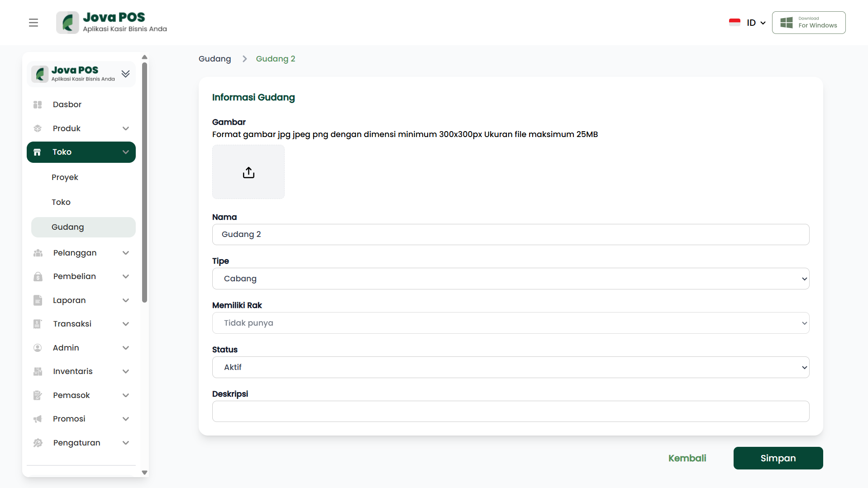The width and height of the screenshot is (868, 488).
Task: Click the Kembali link
Action: 687,458
